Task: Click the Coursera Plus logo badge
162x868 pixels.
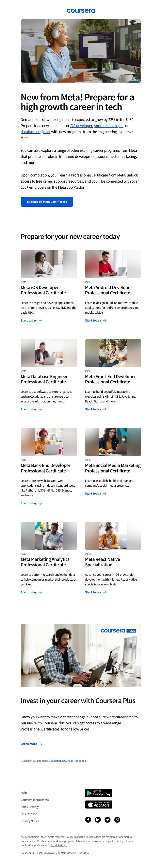Action: [x=118, y=630]
